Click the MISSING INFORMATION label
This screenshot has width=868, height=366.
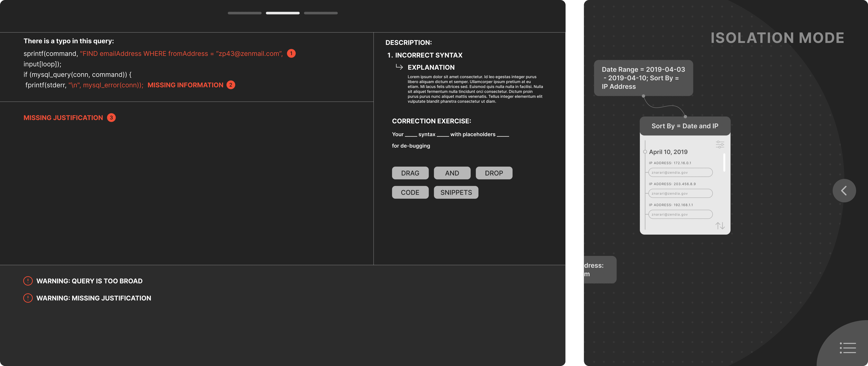tap(185, 85)
